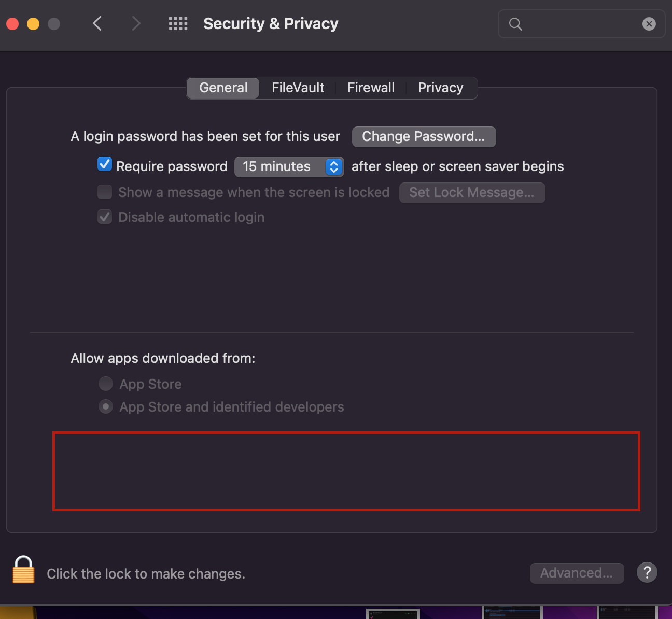The width and height of the screenshot is (672, 619).
Task: Select the App Store radio option
Action: point(106,384)
